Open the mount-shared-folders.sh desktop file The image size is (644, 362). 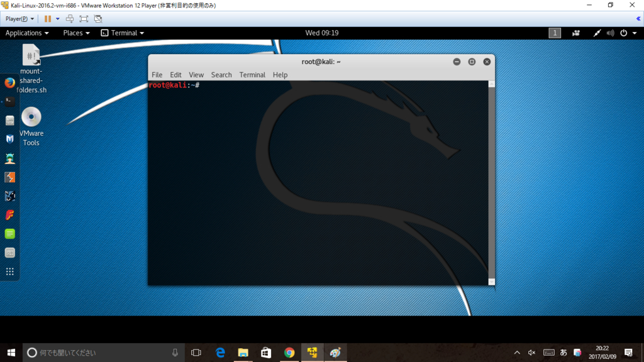(x=31, y=69)
